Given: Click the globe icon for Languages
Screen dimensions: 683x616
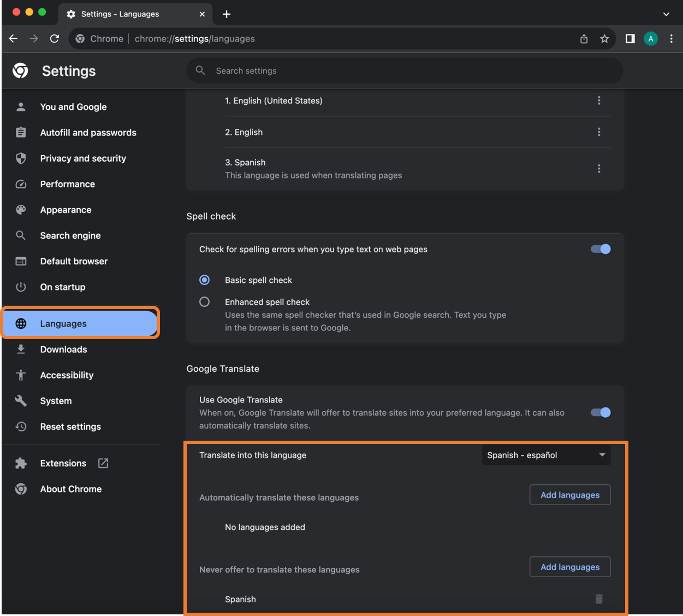Looking at the screenshot, I should point(21,323).
